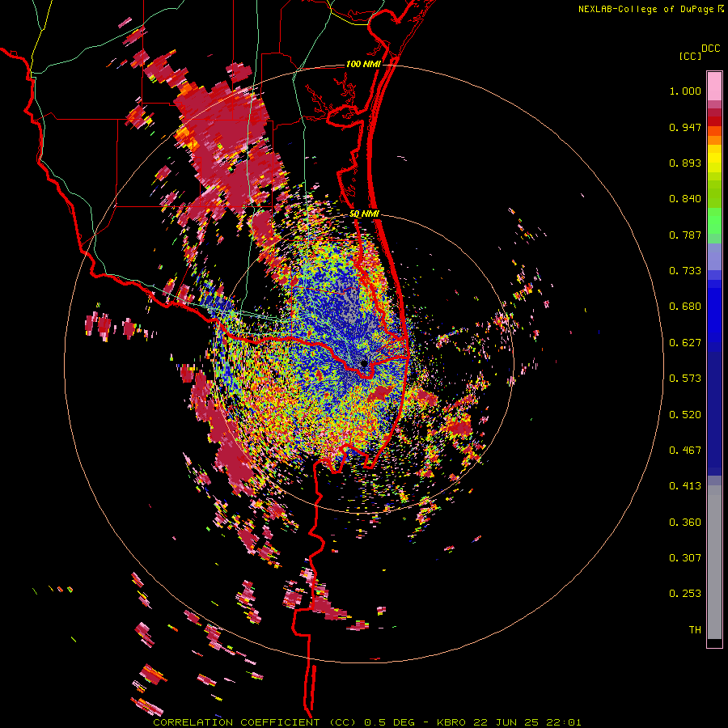Click the 1.000 colorbar value

(685, 91)
